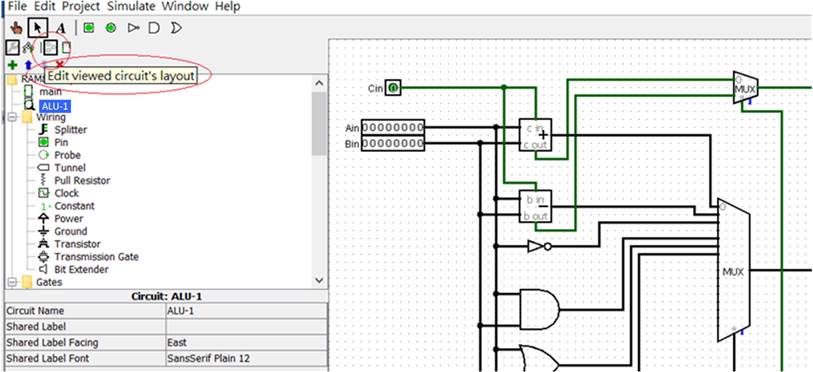Select the Text tool
Image resolution: width=813 pixels, height=372 pixels.
pyautogui.click(x=61, y=28)
